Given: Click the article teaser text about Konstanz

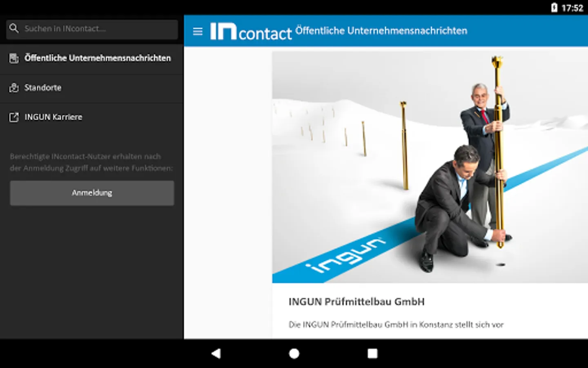Looking at the screenshot, I should click(x=396, y=325).
